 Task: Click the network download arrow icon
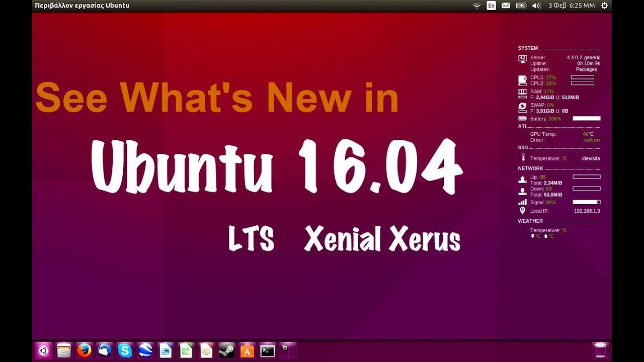[522, 192]
